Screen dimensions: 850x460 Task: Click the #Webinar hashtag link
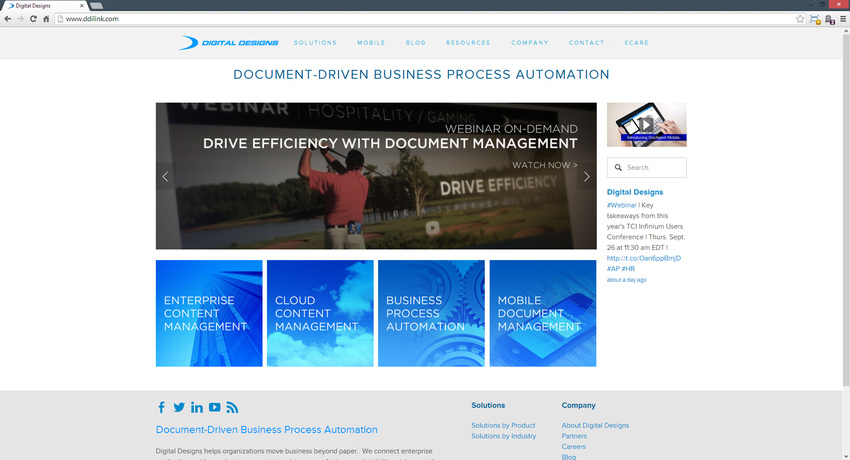[x=622, y=205]
